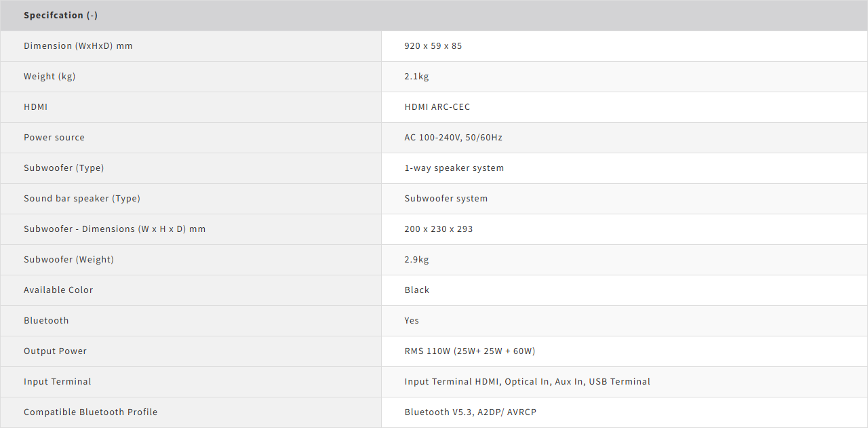Viewport: 868px width, 428px height.
Task: Click the HDMI ARC-CEC value
Action: pyautogui.click(x=437, y=107)
